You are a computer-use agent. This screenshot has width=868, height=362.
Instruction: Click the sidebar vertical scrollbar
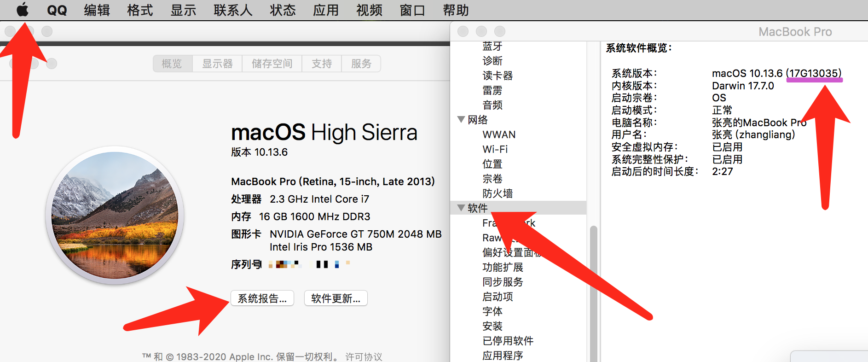tap(594, 294)
